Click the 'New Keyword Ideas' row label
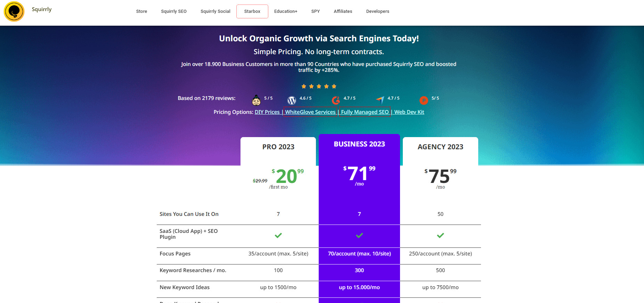The image size is (644, 303). point(185,287)
